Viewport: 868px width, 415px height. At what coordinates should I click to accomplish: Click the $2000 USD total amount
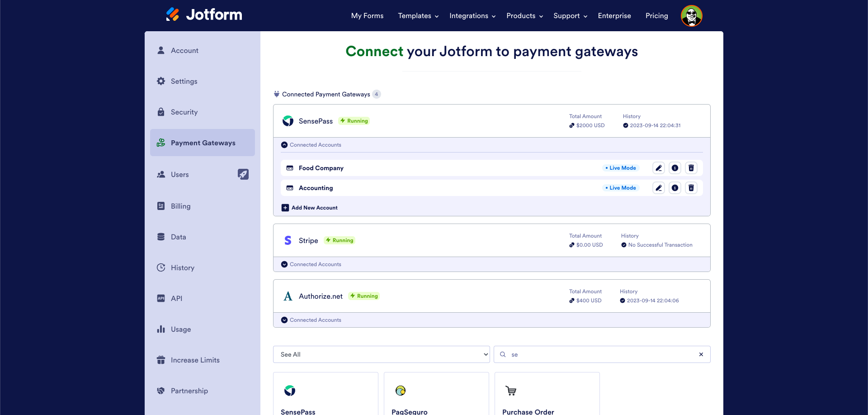click(590, 125)
